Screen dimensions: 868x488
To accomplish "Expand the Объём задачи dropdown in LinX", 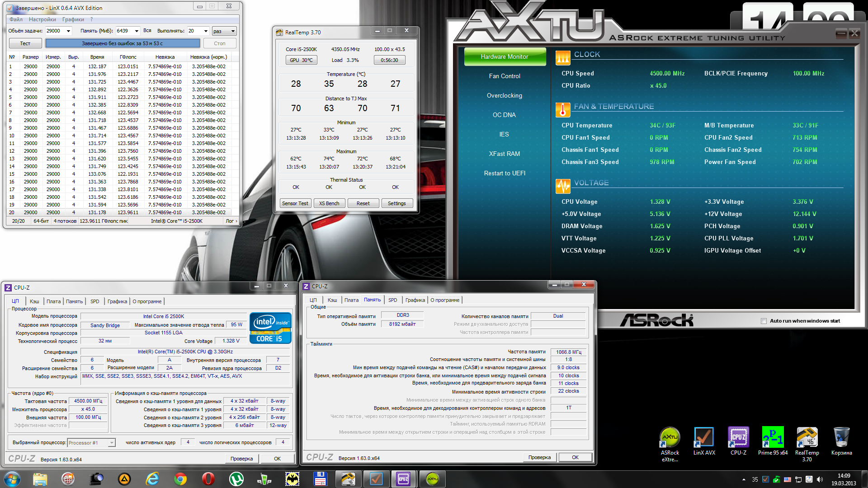I will (x=69, y=31).
